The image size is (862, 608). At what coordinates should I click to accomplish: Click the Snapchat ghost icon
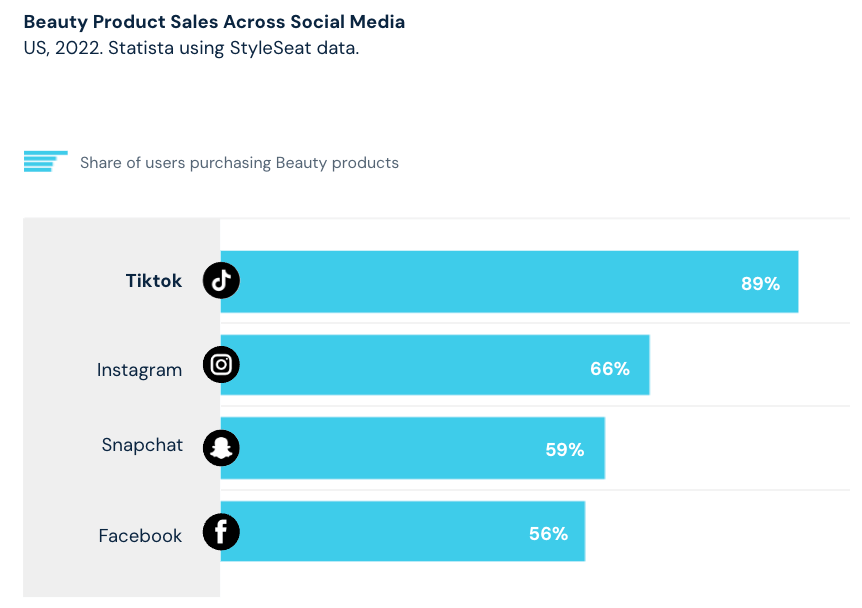(221, 448)
